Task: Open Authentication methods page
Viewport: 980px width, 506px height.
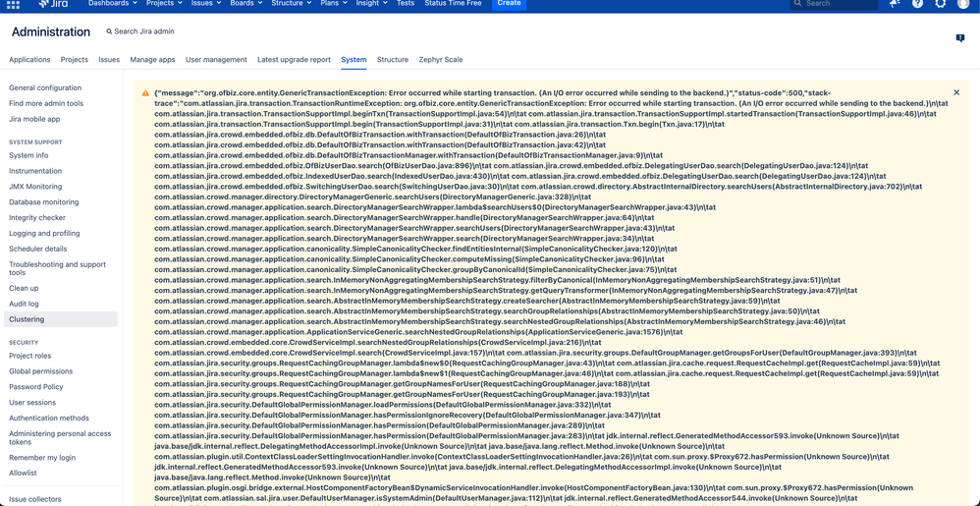Action: tap(49, 418)
